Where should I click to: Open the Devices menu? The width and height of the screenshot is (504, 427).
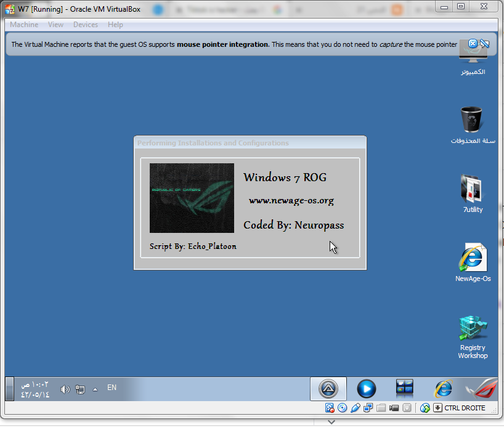point(86,25)
